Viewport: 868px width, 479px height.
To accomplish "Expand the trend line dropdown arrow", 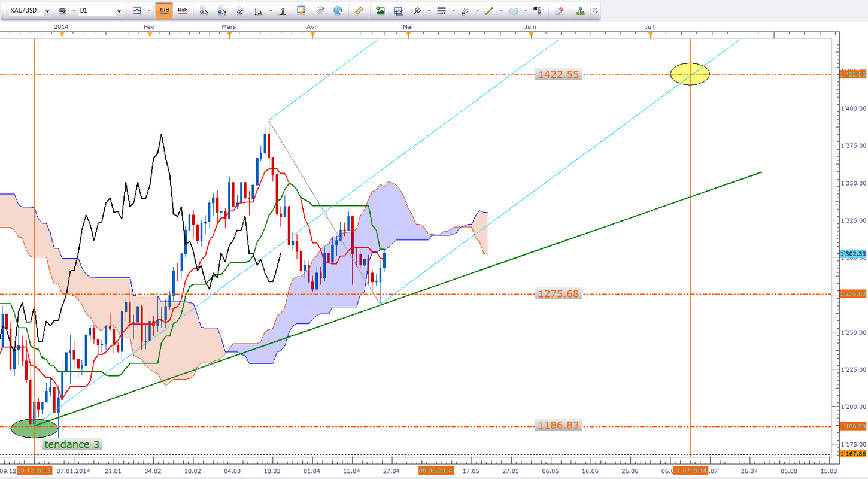I will [x=501, y=11].
